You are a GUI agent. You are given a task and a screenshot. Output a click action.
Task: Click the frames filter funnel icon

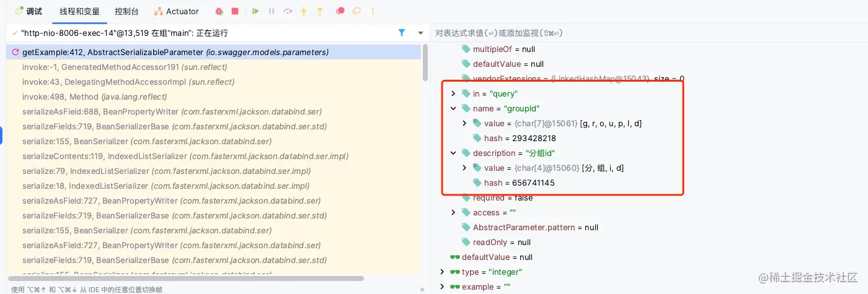click(402, 33)
